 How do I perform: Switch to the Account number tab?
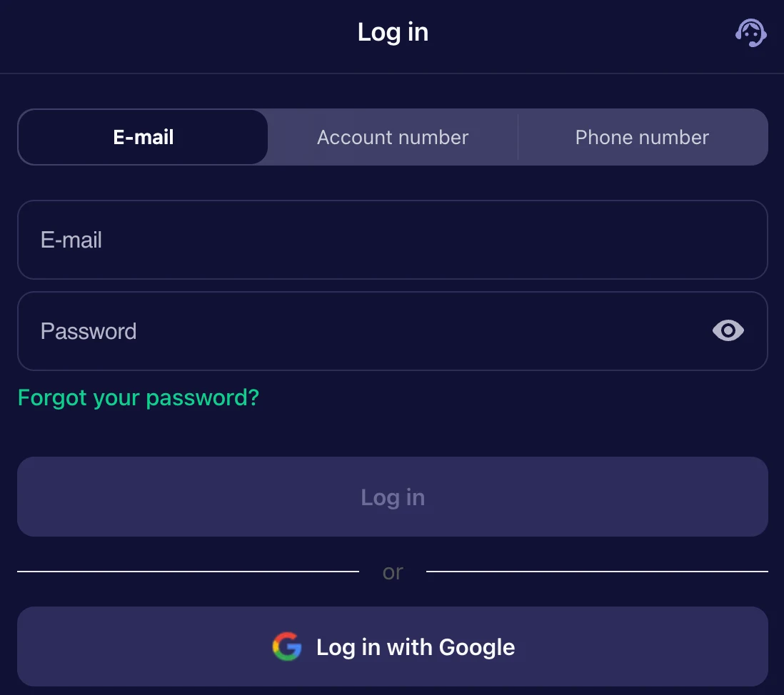(392, 137)
